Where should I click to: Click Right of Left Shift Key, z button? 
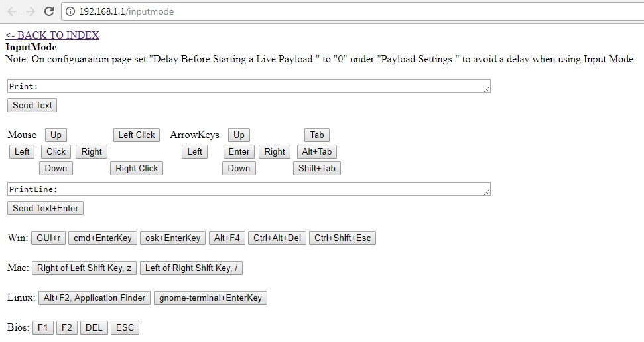[x=84, y=268]
